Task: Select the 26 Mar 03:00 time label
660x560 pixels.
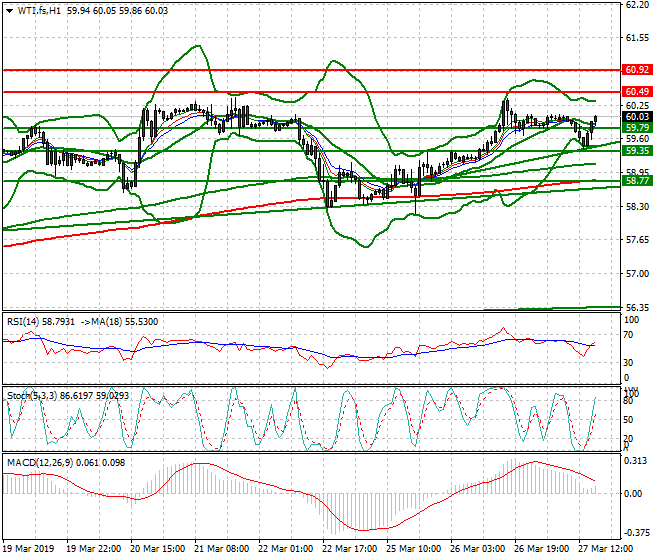Action: [477, 549]
